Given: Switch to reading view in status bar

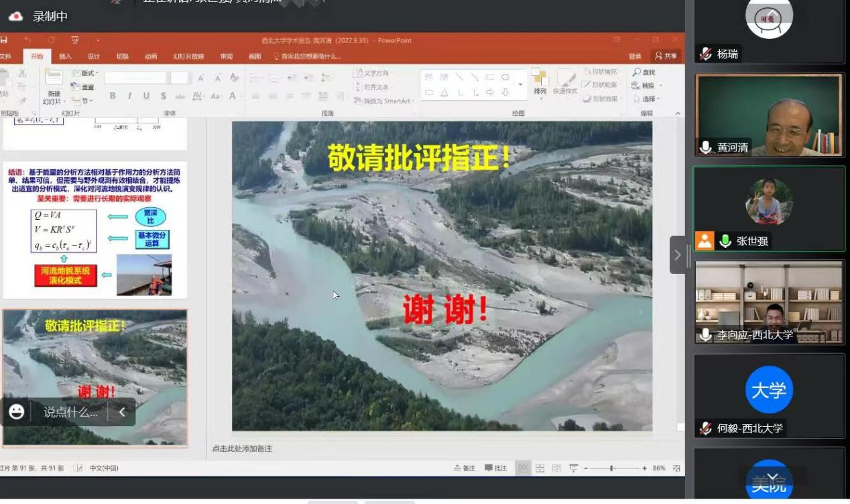Looking at the screenshot, I should point(556,468).
